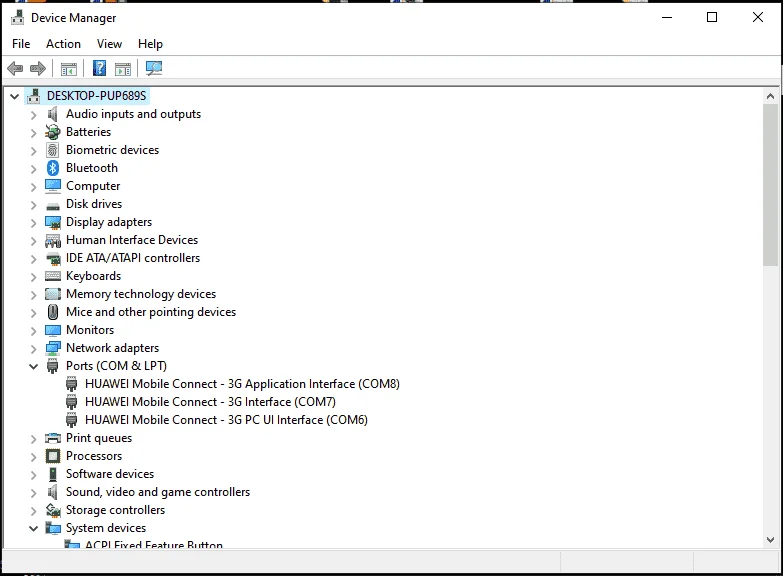Click the IDE ATA/ATAPI controllers icon

(53, 259)
